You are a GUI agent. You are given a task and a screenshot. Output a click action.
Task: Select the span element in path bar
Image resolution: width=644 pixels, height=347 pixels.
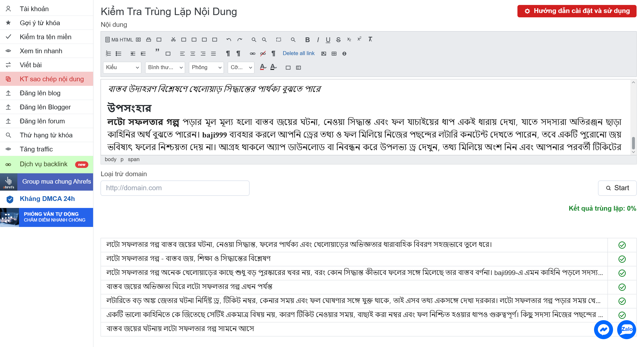click(134, 159)
